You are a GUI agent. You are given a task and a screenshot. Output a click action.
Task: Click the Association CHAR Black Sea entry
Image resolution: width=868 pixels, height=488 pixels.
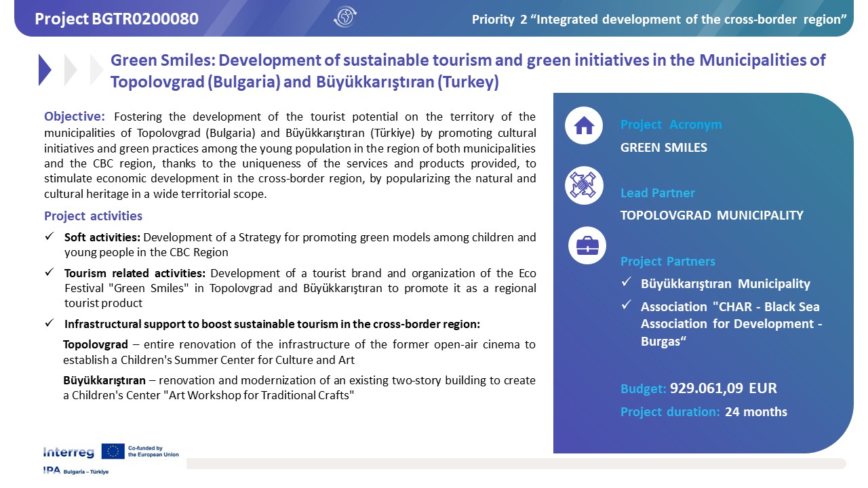point(732,323)
